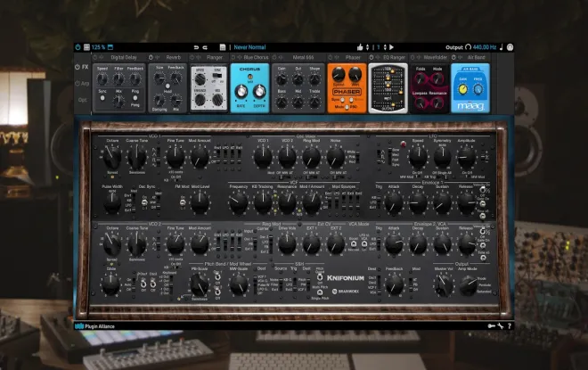The image size is (588, 370).
Task: Select the Arp tab
Action: (82, 83)
